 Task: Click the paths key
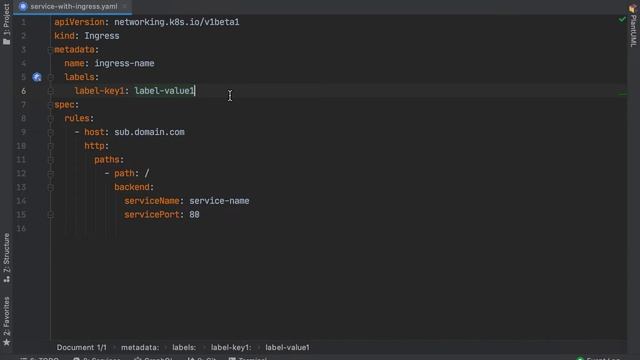[107, 160]
